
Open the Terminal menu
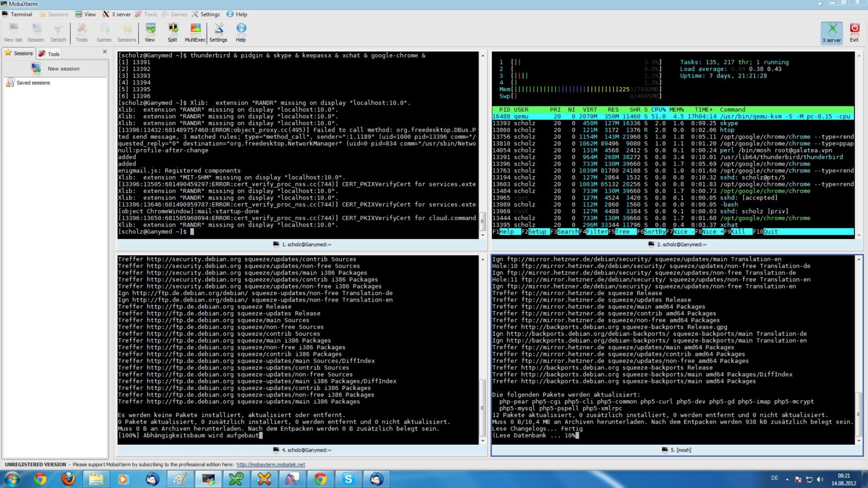(x=17, y=14)
